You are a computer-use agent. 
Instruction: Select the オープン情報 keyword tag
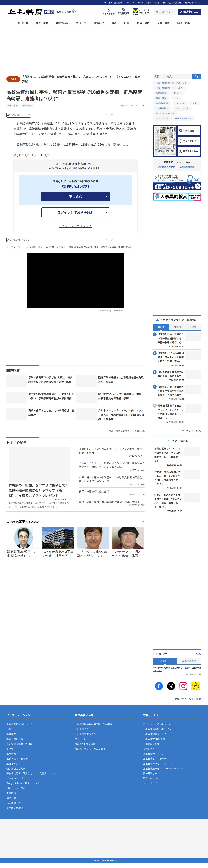point(182,109)
